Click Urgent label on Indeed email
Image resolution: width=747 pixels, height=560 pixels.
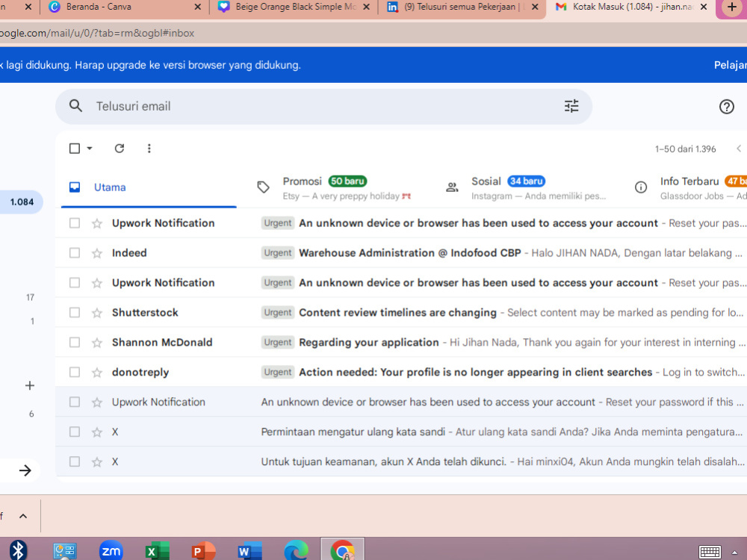pos(278,253)
